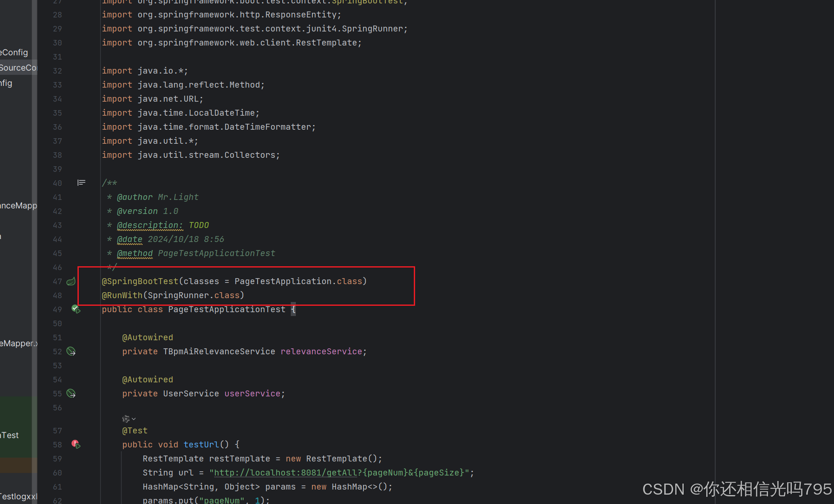This screenshot has height=504, width=834.
Task: Open the autowired bean gutter icon for userService
Action: pyautogui.click(x=71, y=393)
